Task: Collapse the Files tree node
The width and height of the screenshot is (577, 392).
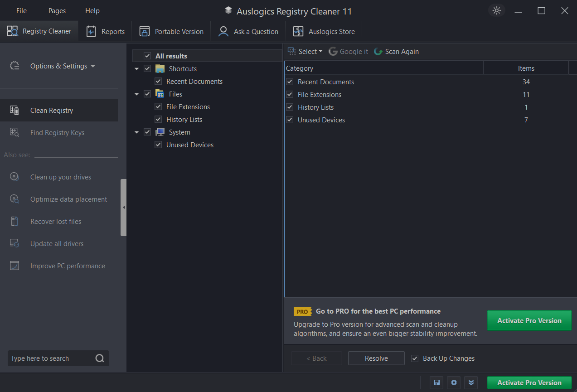Action: click(x=137, y=94)
